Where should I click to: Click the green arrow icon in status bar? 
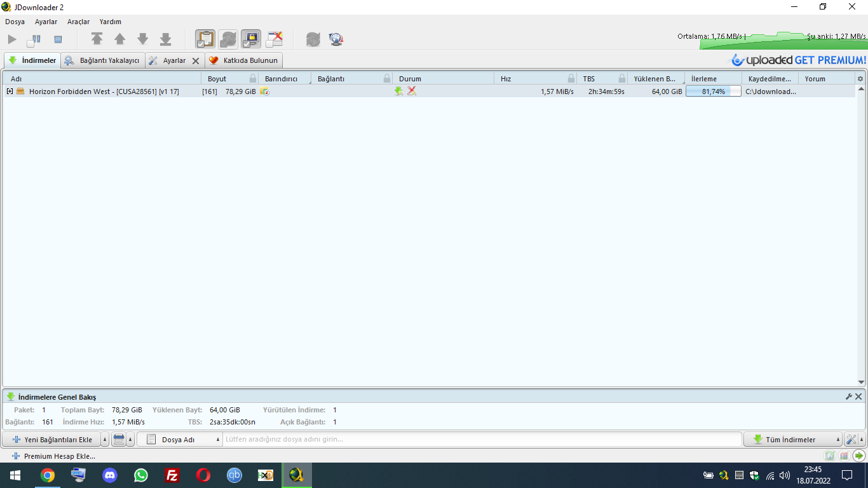859,456
